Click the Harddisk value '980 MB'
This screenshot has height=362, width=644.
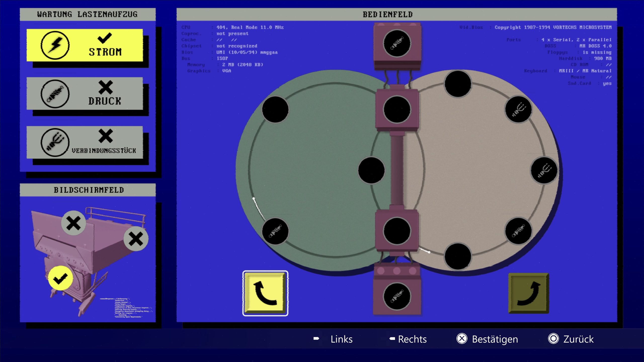(603, 58)
